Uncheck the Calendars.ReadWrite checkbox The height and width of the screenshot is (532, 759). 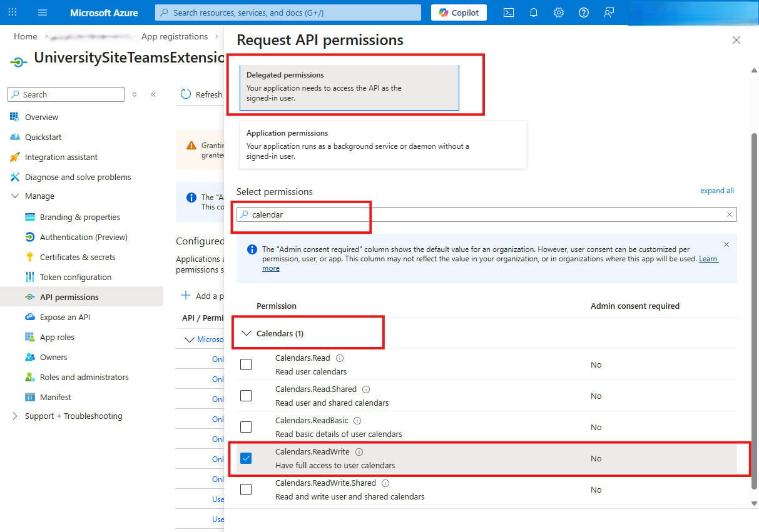[x=246, y=458]
